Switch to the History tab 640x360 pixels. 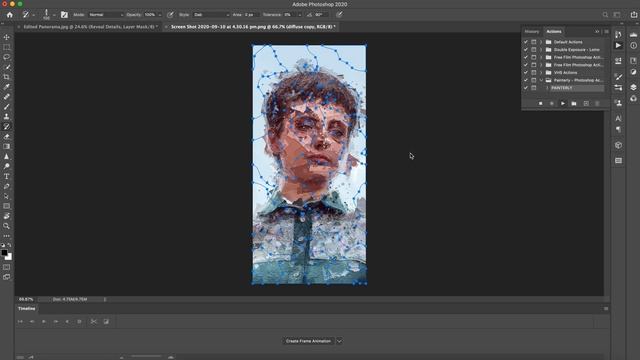(531, 31)
